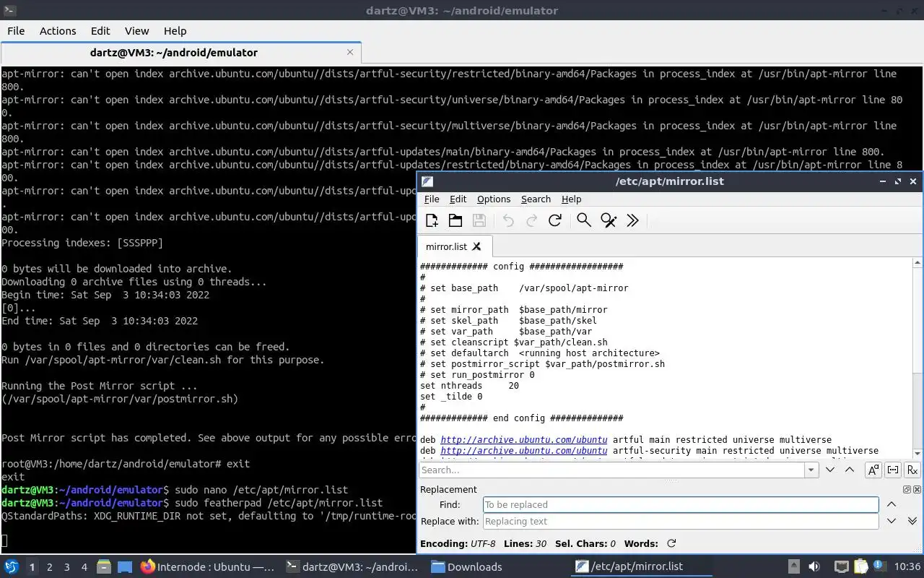Open terminal Actions menu
This screenshot has width=924, height=578.
pos(58,30)
